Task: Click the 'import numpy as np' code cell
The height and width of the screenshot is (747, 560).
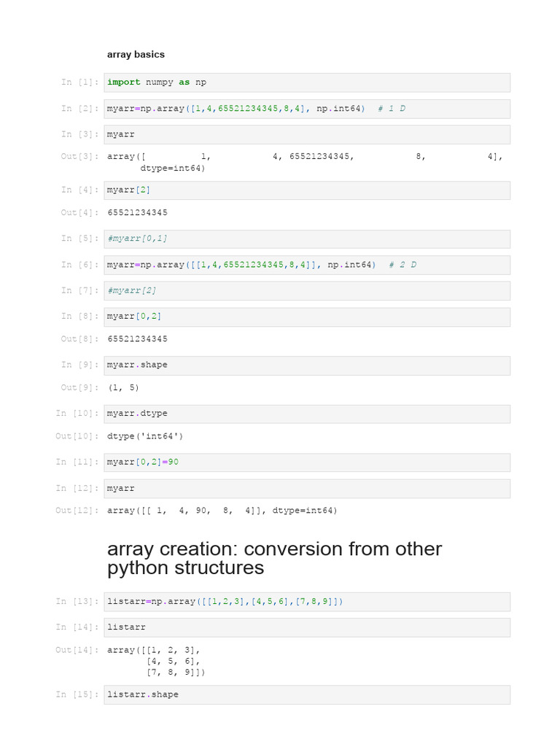Action: tap(308, 82)
